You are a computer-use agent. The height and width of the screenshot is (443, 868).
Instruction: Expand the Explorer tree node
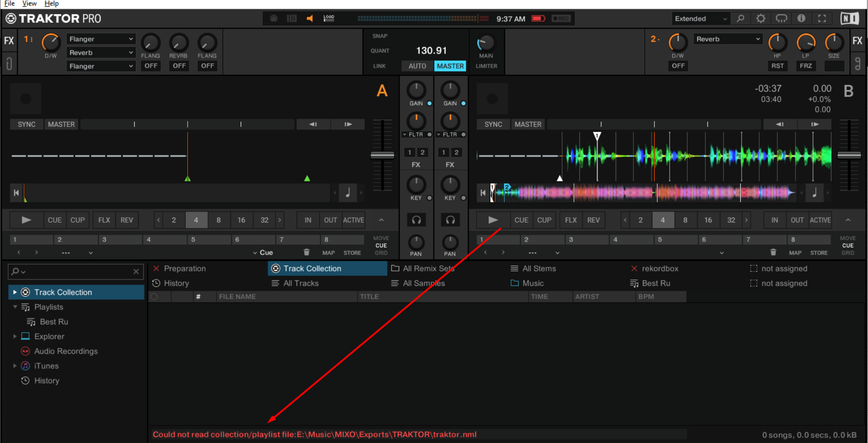pyautogui.click(x=15, y=337)
